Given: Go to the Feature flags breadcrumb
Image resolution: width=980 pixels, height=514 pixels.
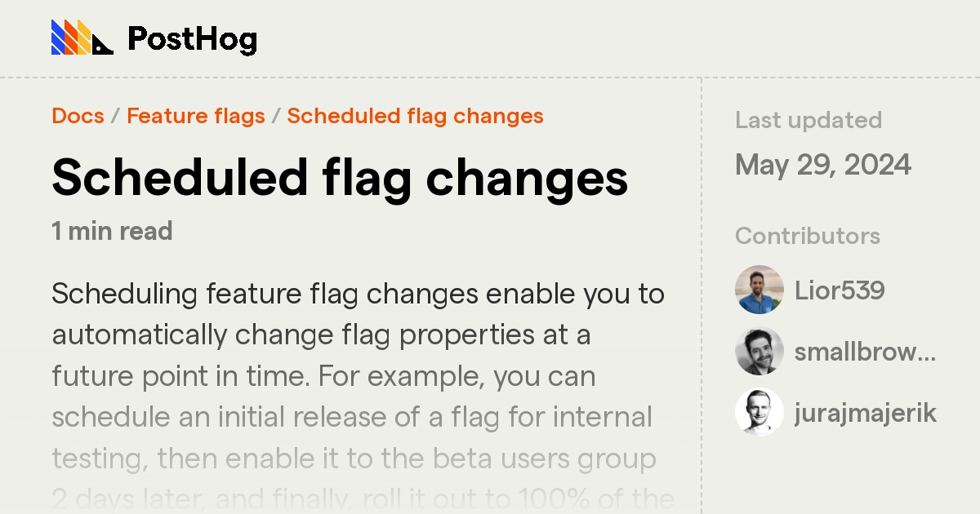Looking at the screenshot, I should point(196,116).
